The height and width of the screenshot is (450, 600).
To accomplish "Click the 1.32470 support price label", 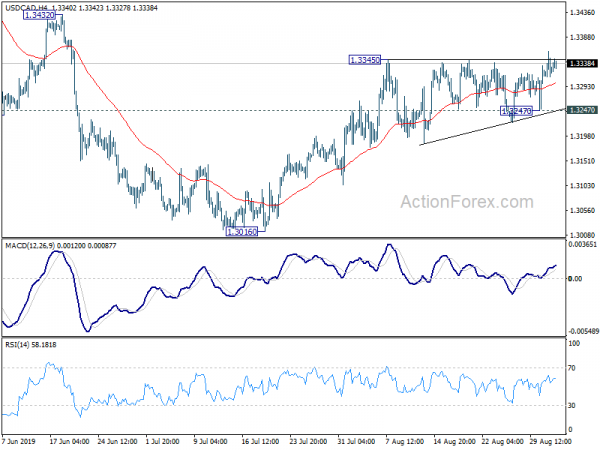I will pos(517,111).
